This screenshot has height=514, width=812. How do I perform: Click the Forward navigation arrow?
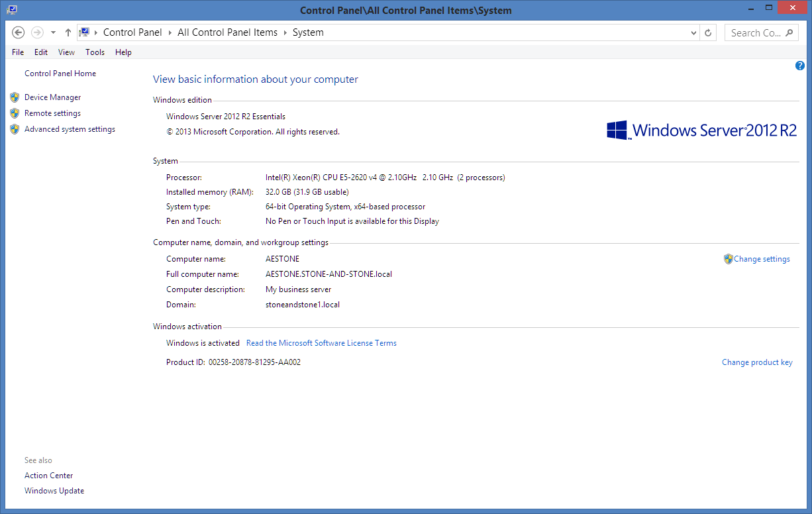click(x=38, y=32)
